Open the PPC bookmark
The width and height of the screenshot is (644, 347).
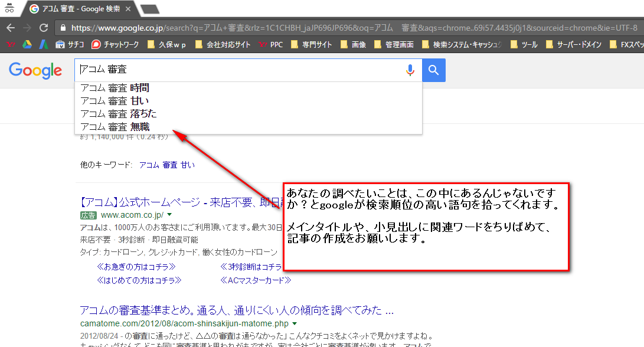click(271, 44)
